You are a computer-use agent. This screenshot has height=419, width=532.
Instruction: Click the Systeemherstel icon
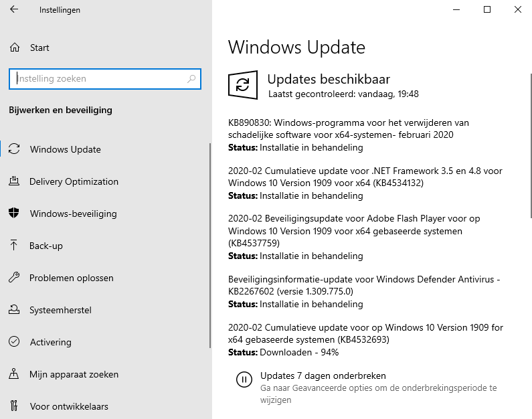click(14, 310)
